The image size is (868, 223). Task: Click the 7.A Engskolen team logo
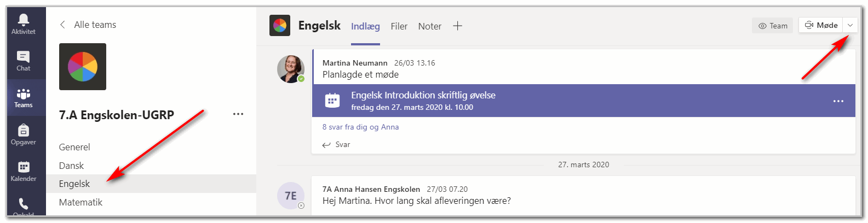(83, 67)
